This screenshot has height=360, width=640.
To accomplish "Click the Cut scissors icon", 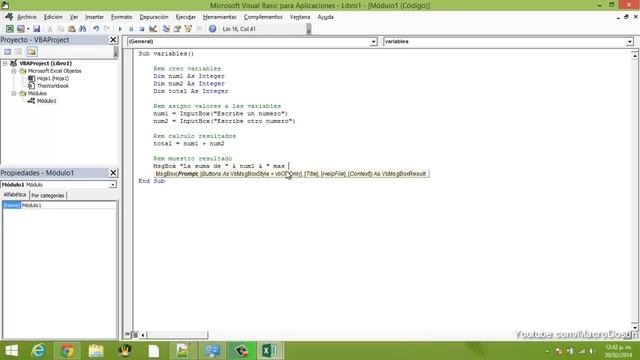I will pos(50,29).
